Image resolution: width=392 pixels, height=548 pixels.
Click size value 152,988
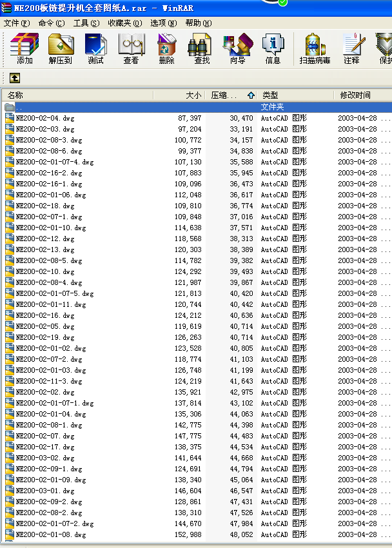pyautogui.click(x=188, y=534)
